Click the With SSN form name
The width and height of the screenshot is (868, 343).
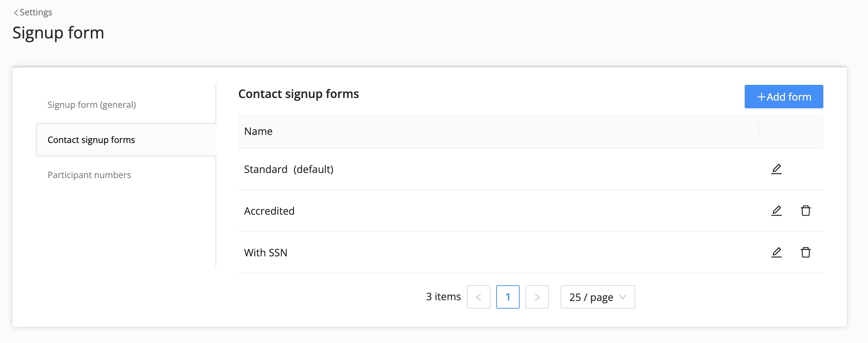coord(266,253)
